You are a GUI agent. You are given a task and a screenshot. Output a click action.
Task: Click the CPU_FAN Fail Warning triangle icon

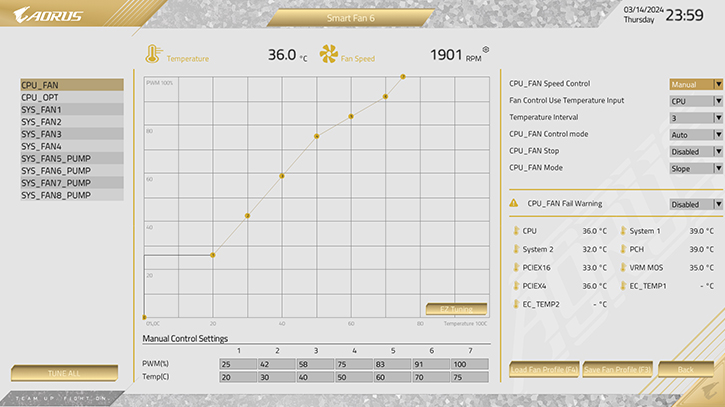[x=513, y=203]
